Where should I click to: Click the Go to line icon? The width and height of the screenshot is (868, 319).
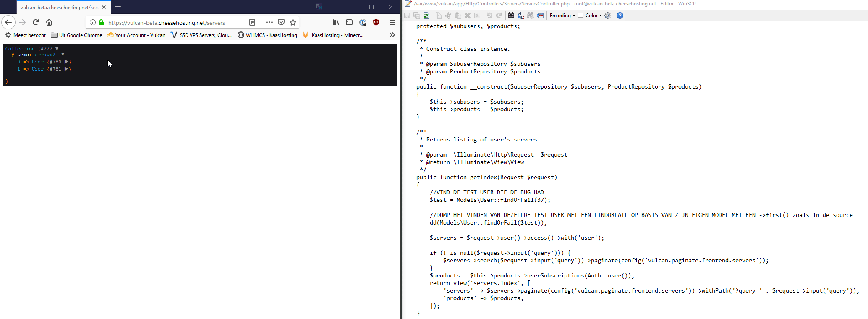pyautogui.click(x=540, y=16)
